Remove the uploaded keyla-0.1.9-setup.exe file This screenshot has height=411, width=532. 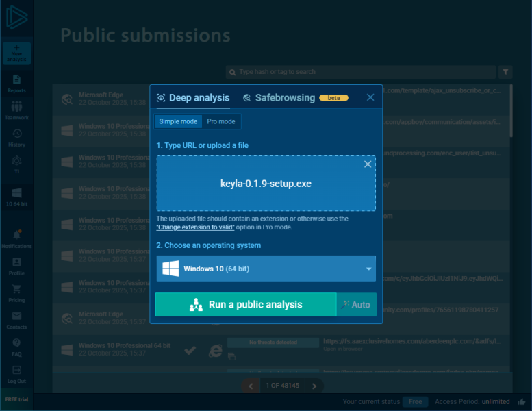[368, 164]
